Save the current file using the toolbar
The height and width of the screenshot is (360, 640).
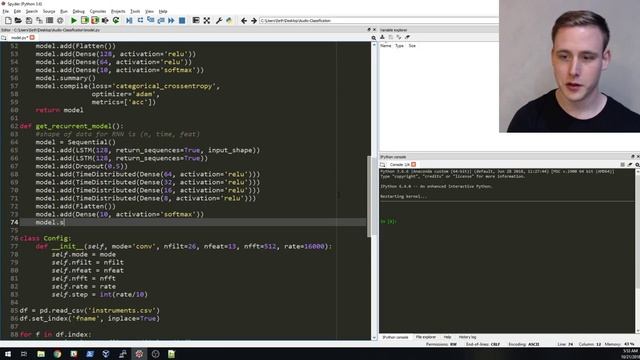pyautogui.click(x=29, y=20)
